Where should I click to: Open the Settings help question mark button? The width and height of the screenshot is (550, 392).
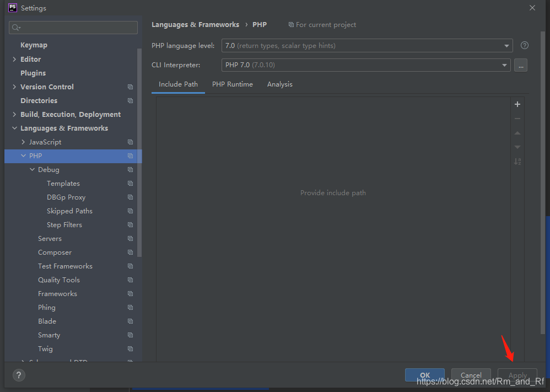click(x=19, y=375)
